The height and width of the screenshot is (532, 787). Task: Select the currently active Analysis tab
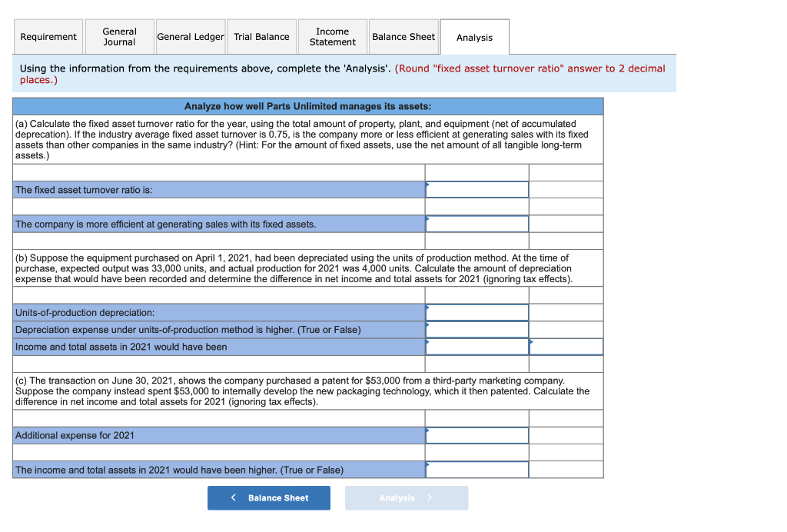tap(474, 36)
